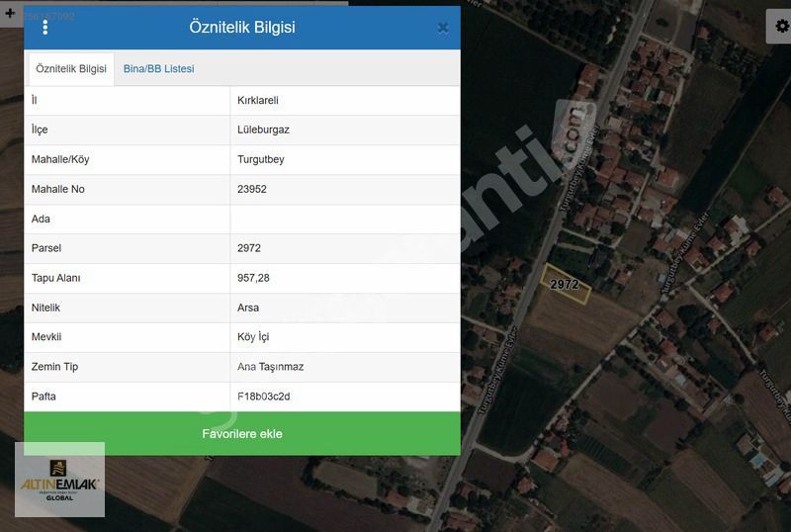Image resolution: width=791 pixels, height=532 pixels.
Task: Click the empty Ada value cell
Action: [x=344, y=219]
